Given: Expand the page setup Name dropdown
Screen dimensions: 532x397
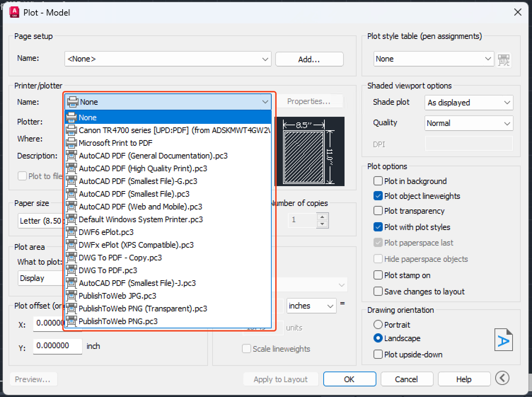Looking at the screenshot, I should pyautogui.click(x=265, y=59).
